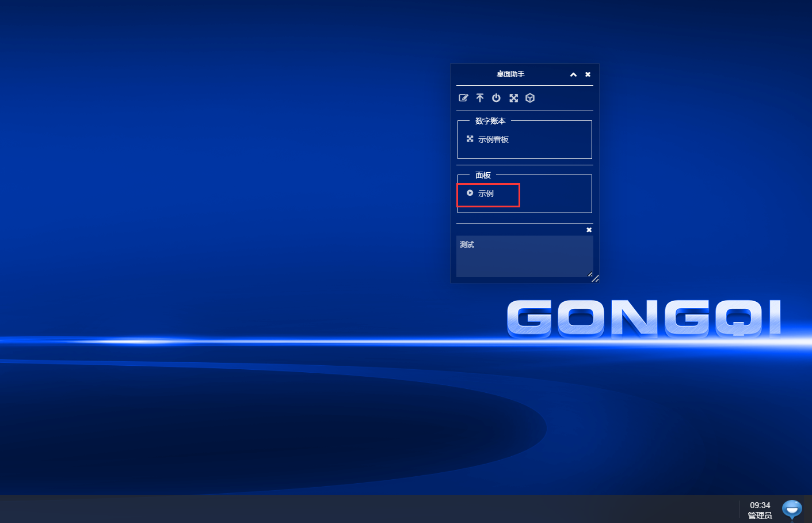
Task: Open the 示例 panel entry
Action: pyautogui.click(x=486, y=194)
